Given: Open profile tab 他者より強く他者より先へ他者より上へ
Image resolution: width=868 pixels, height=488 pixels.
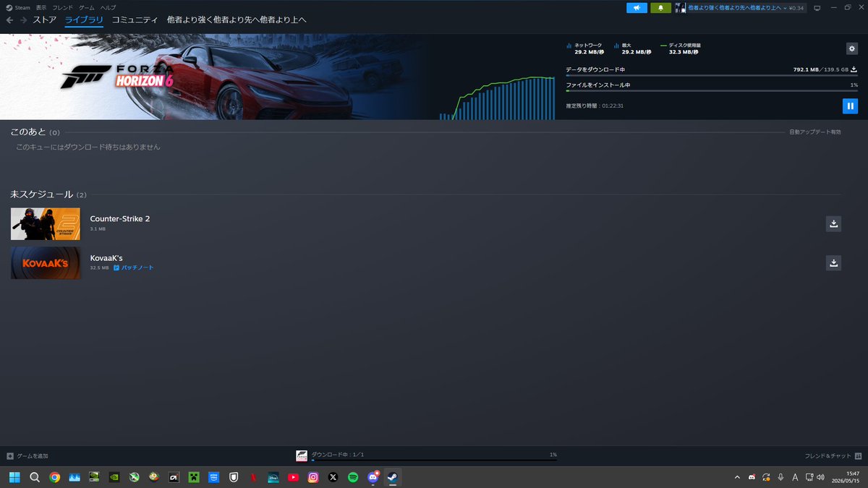Looking at the screenshot, I should [x=237, y=20].
